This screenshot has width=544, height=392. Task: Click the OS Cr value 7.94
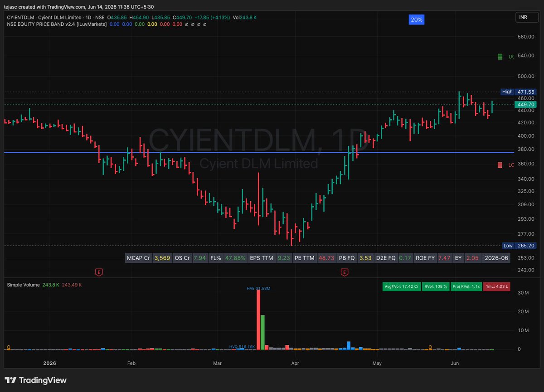tap(199, 258)
